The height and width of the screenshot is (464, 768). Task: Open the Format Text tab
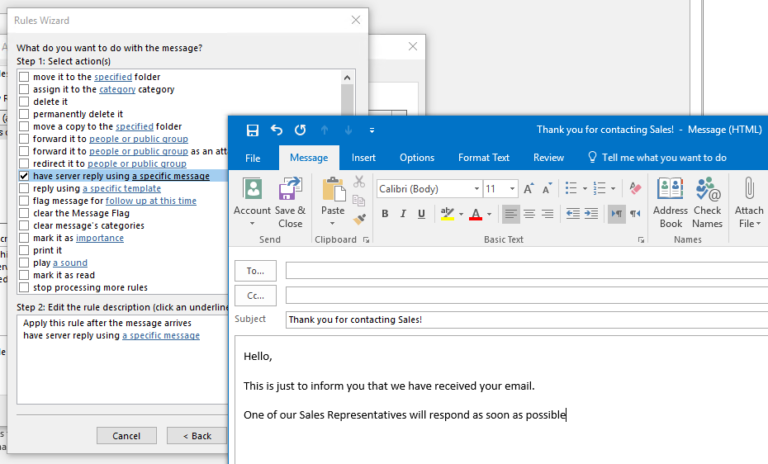[x=483, y=158]
